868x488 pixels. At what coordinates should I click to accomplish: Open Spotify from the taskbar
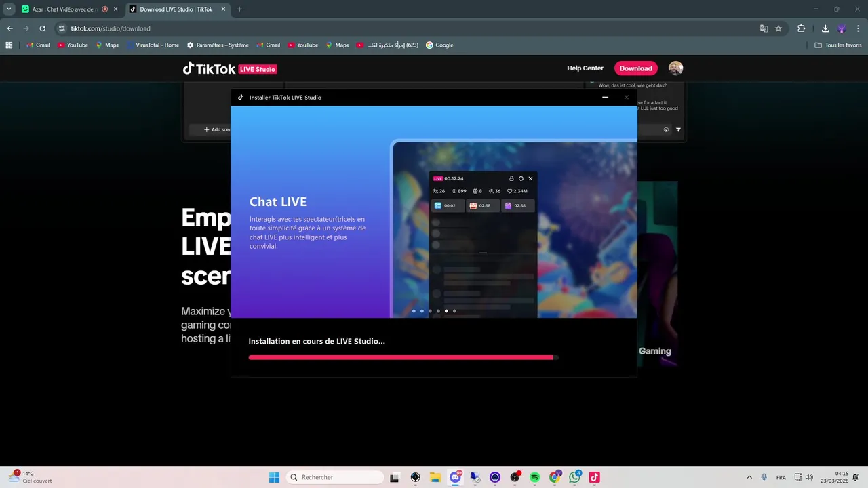point(535,477)
